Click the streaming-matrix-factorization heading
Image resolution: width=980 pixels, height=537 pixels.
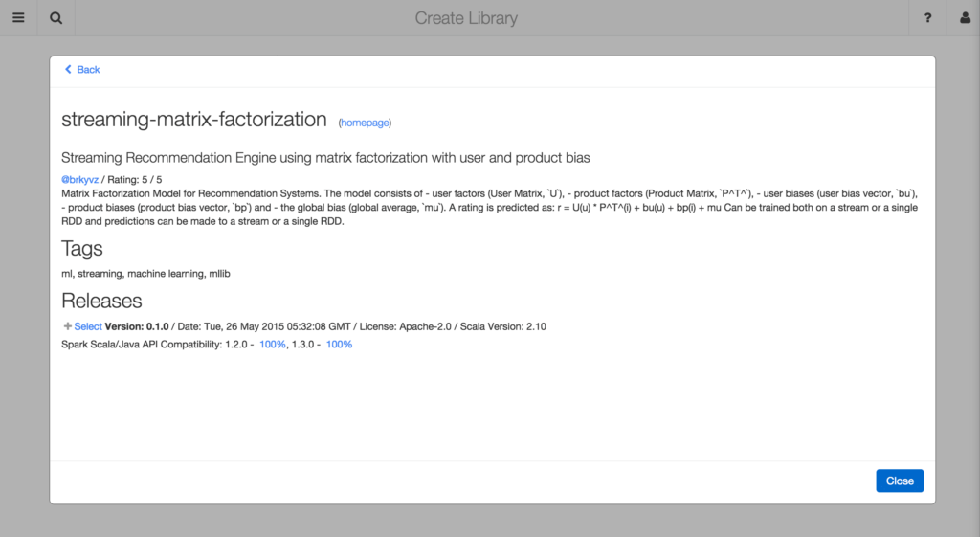194,120
